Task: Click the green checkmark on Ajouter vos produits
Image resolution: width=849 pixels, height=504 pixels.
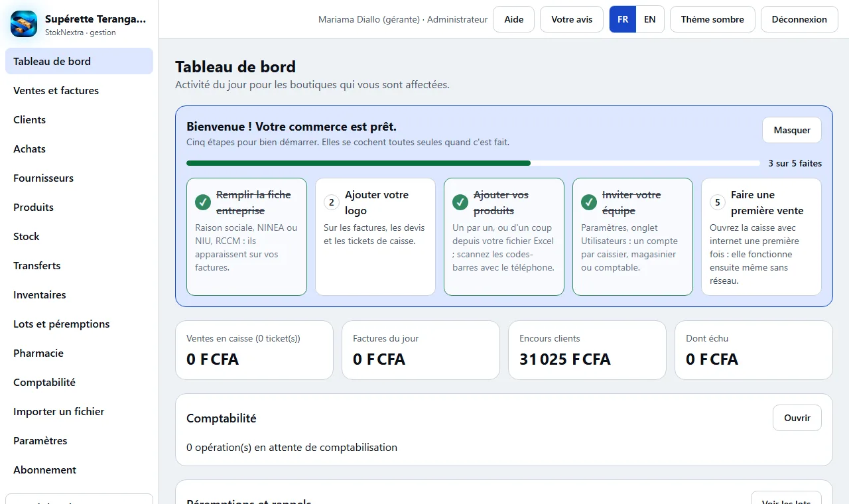Action: coord(460,202)
